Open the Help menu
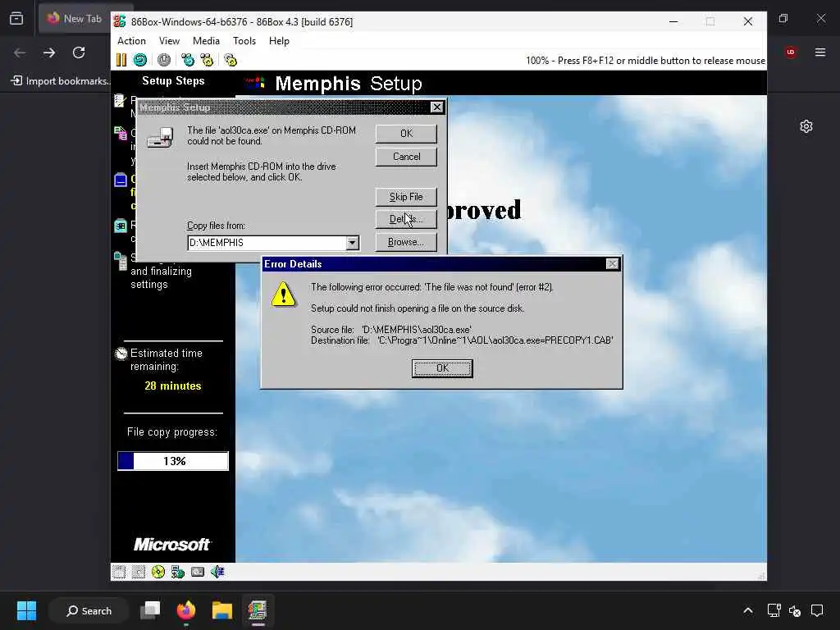Viewport: 840px width, 630px height. coord(279,41)
